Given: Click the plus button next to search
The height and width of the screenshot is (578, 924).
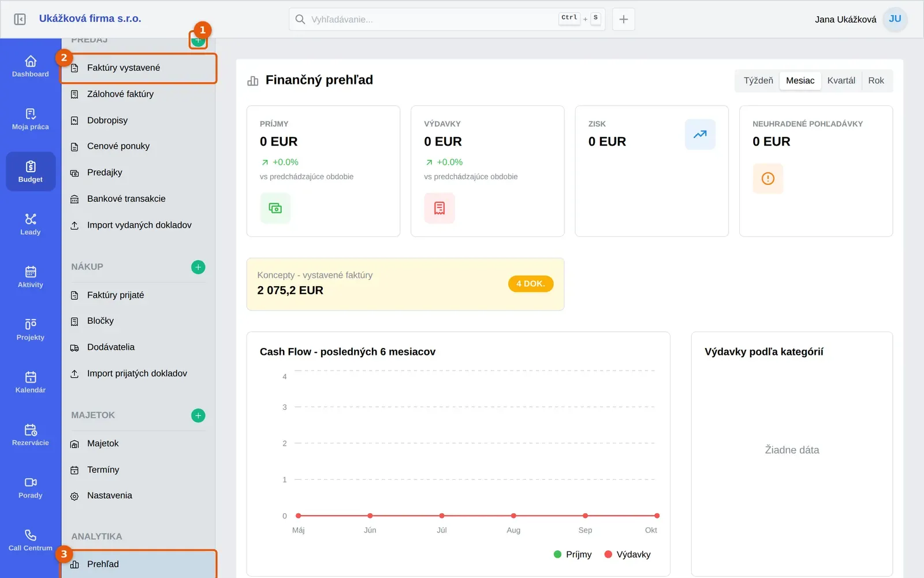Looking at the screenshot, I should [x=624, y=19].
